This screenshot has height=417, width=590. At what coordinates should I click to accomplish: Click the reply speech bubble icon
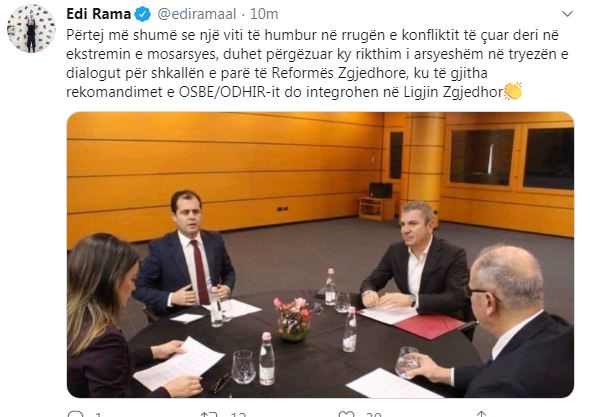click(x=76, y=414)
